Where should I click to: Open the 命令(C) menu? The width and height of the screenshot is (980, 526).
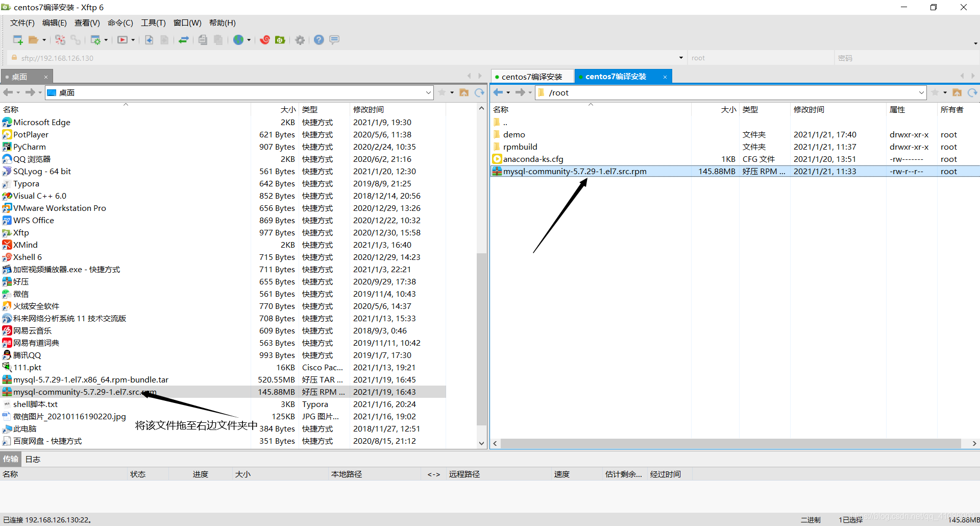click(x=120, y=23)
